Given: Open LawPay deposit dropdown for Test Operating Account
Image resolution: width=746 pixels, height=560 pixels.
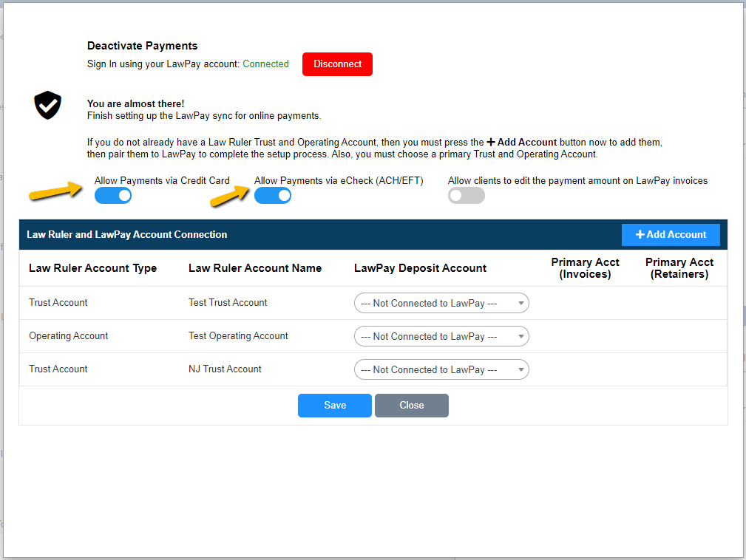Looking at the screenshot, I should (x=441, y=337).
